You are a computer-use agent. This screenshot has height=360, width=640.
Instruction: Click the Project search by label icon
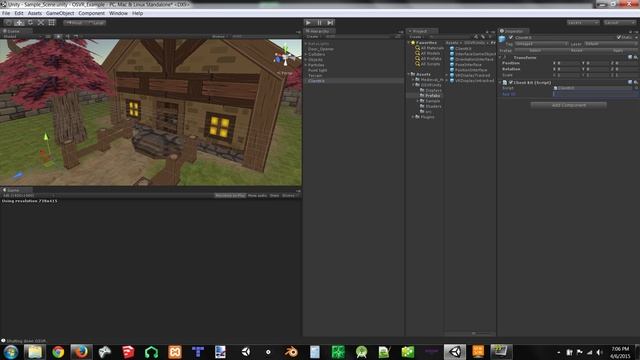click(483, 37)
